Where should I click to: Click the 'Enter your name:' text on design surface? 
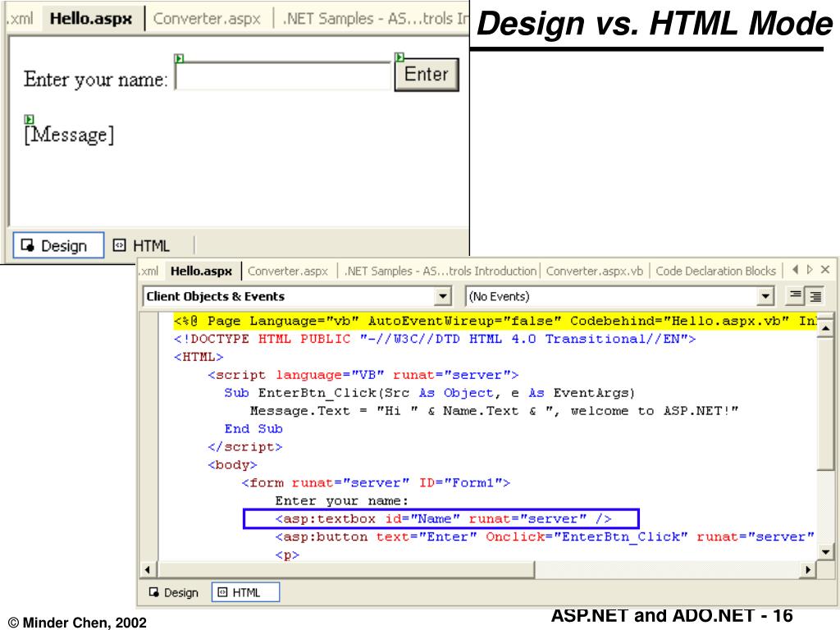96,80
